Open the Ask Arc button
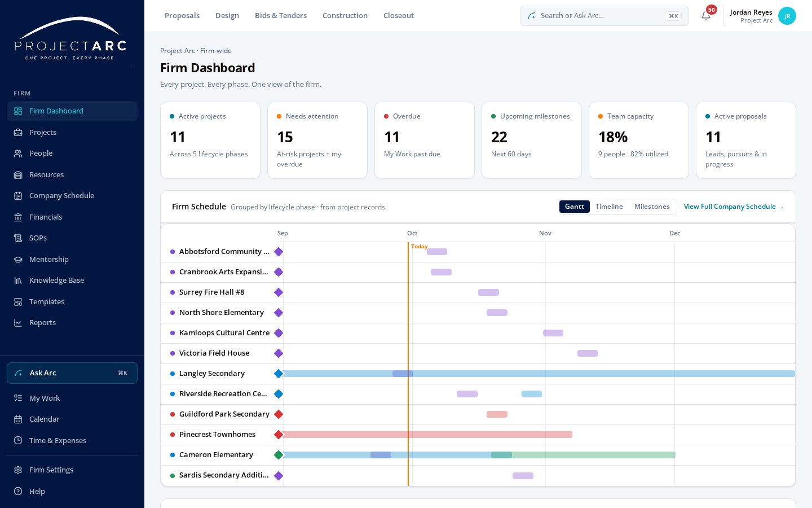The height and width of the screenshot is (508, 812). pos(72,373)
